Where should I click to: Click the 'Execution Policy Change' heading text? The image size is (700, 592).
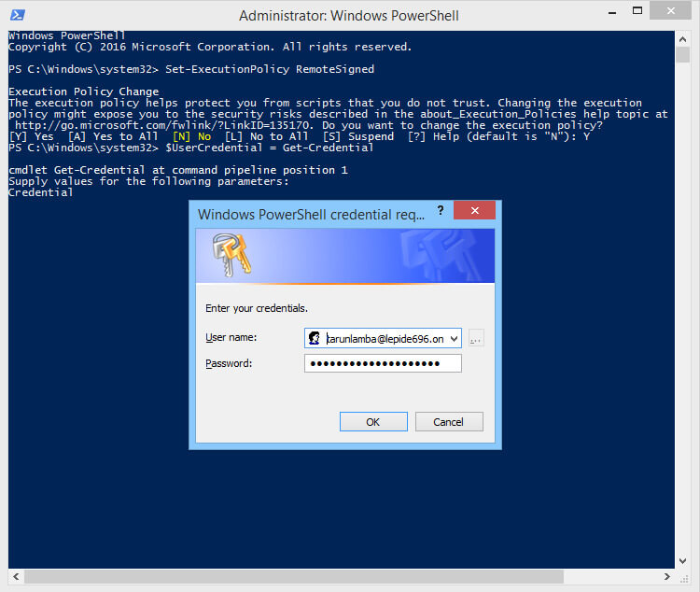(83, 92)
